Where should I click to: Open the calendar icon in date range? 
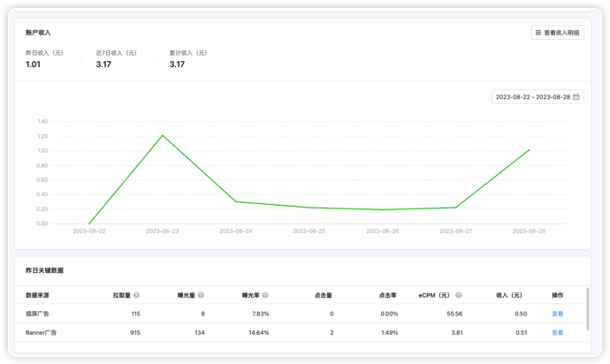(576, 97)
